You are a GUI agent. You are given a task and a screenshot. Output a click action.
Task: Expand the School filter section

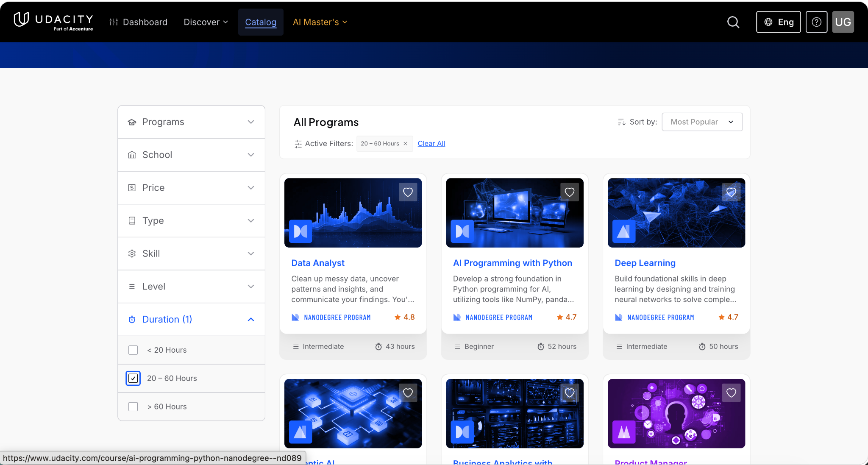coord(191,155)
